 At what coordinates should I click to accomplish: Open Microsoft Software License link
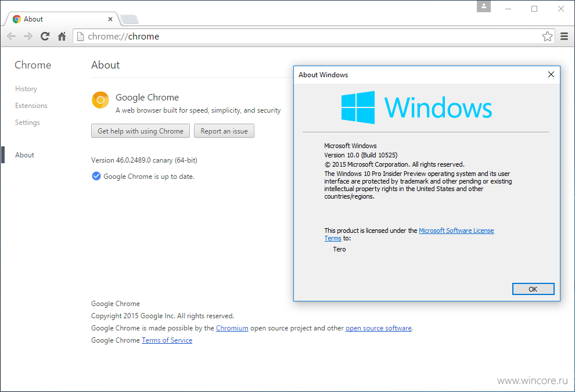[x=456, y=231]
